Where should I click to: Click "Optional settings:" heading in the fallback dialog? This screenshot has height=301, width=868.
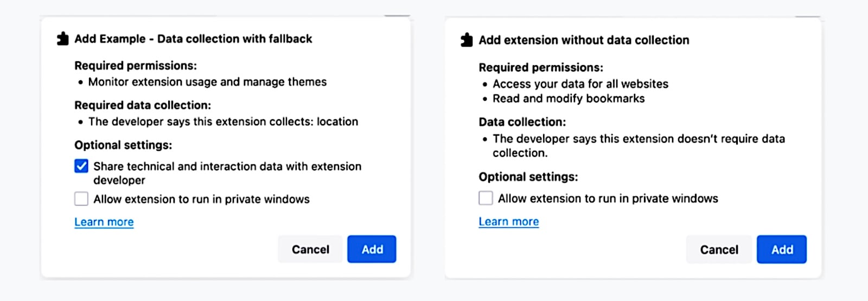coord(123,145)
